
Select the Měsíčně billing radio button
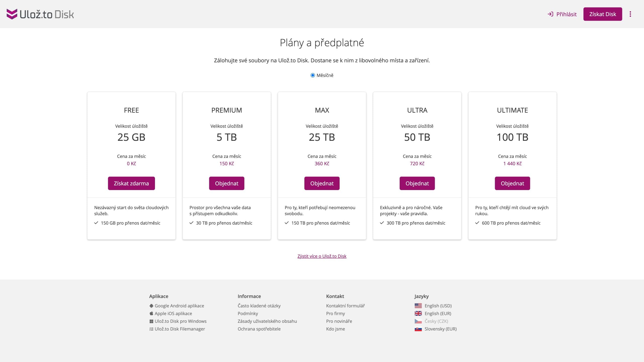coord(313,75)
